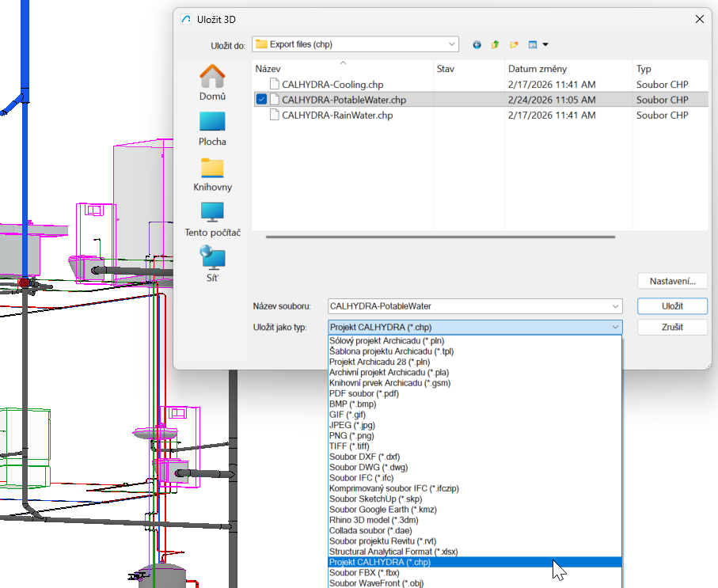Expand the file name history dropdown

(615, 306)
